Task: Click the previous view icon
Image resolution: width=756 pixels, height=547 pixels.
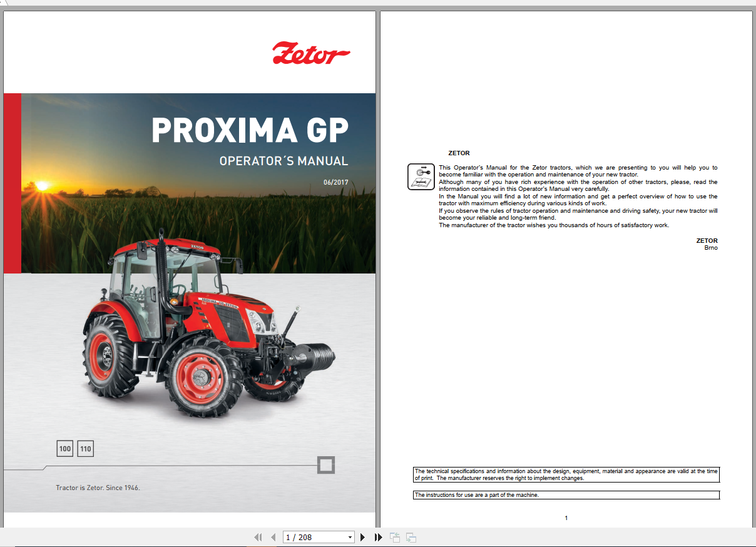Action: [395, 537]
